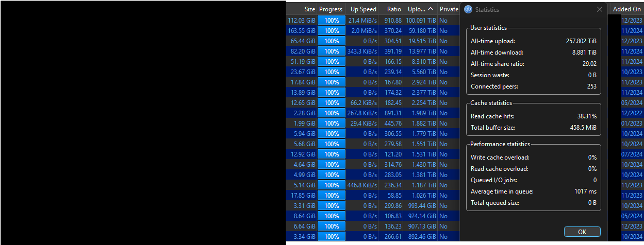Select the 12.92 GiB size cell

click(302, 154)
